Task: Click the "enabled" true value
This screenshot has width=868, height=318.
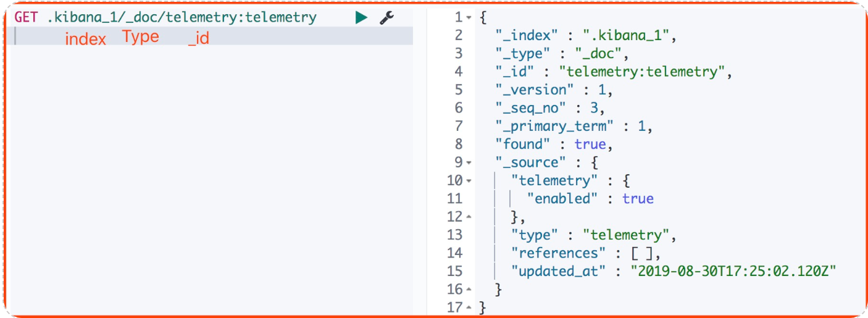Action: [638, 199]
